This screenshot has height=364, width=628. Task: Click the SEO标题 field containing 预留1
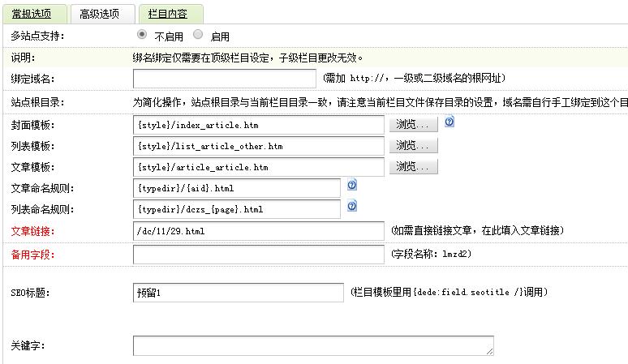point(239,293)
